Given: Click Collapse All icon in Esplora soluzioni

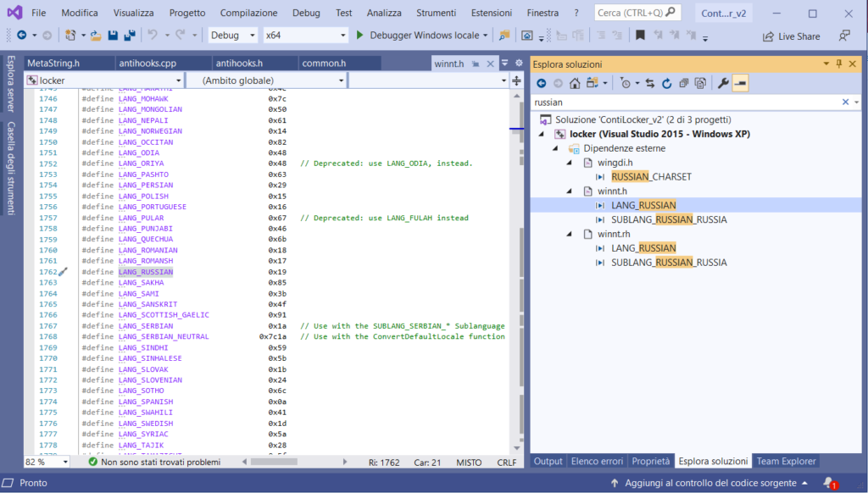Looking at the screenshot, I should click(x=683, y=83).
